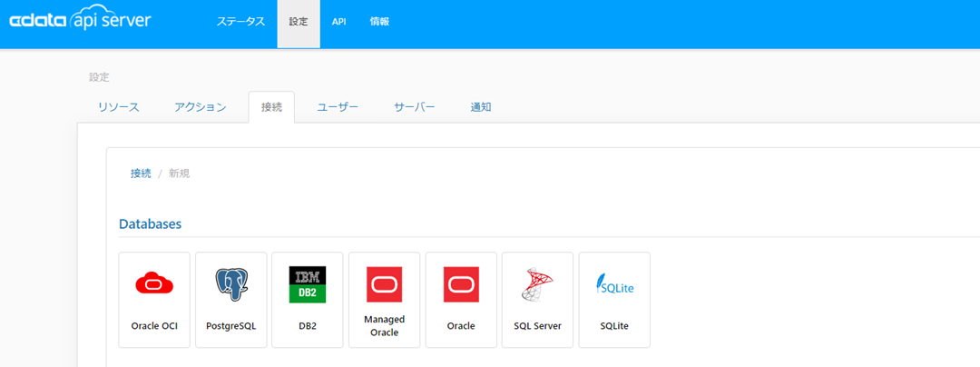Select the Managed Oracle icon
The width and height of the screenshot is (980, 367).
pyautogui.click(x=385, y=285)
